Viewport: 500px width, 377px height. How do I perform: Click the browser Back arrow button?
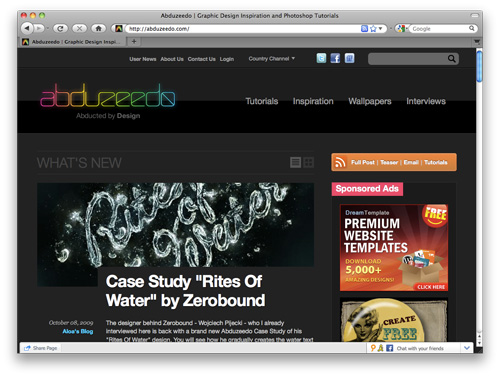[27, 28]
